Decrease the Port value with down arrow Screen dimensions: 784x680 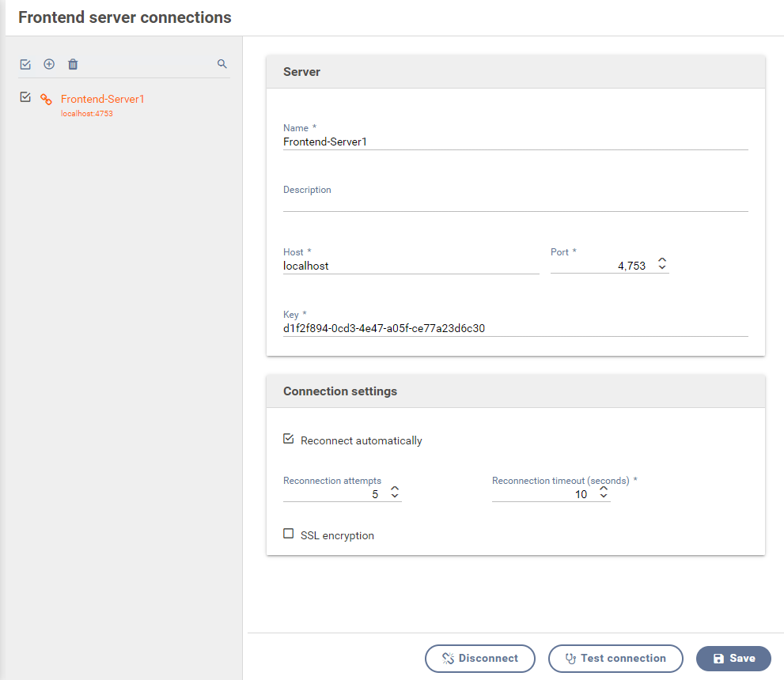pyautogui.click(x=662, y=270)
